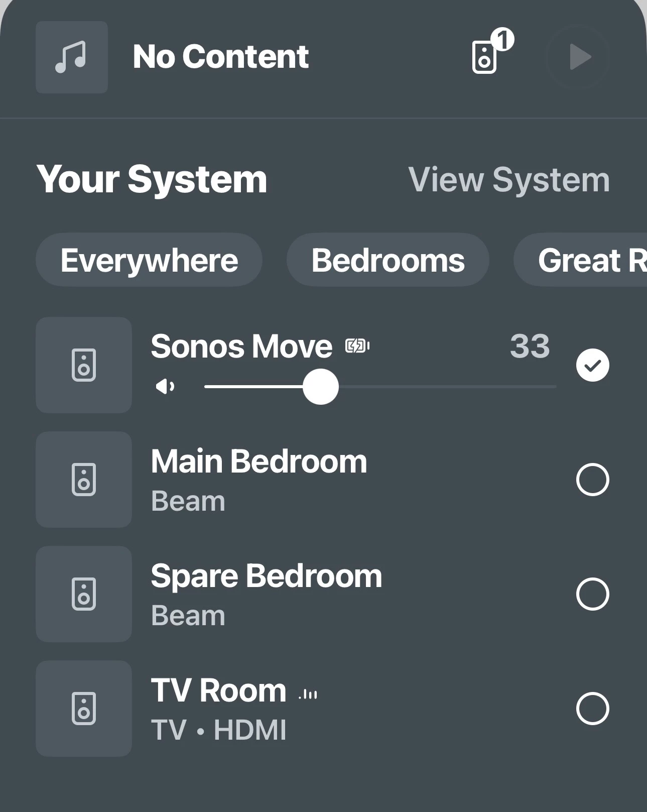Mute Sonos Move via volume icon
Screen dimensions: 647x812
pos(165,387)
